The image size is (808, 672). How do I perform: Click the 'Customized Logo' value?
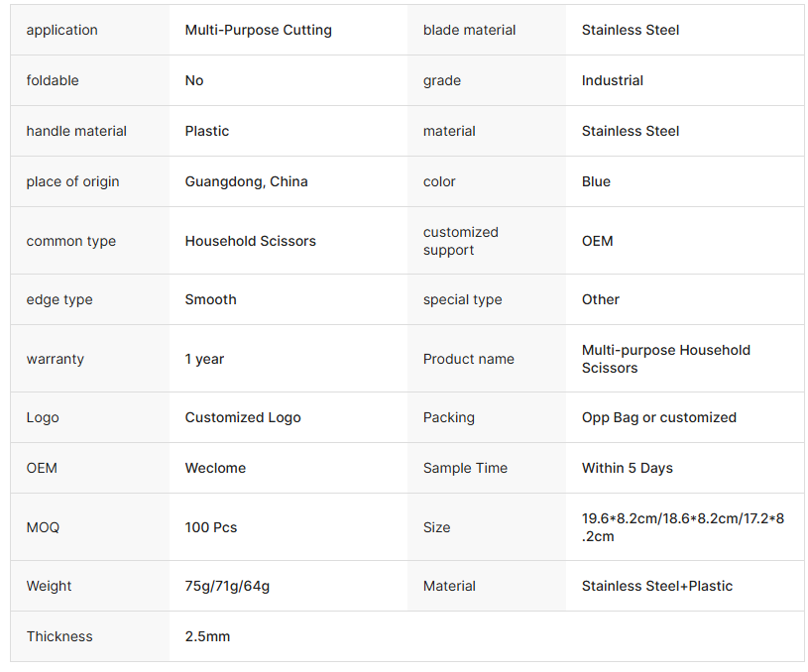[x=242, y=417]
